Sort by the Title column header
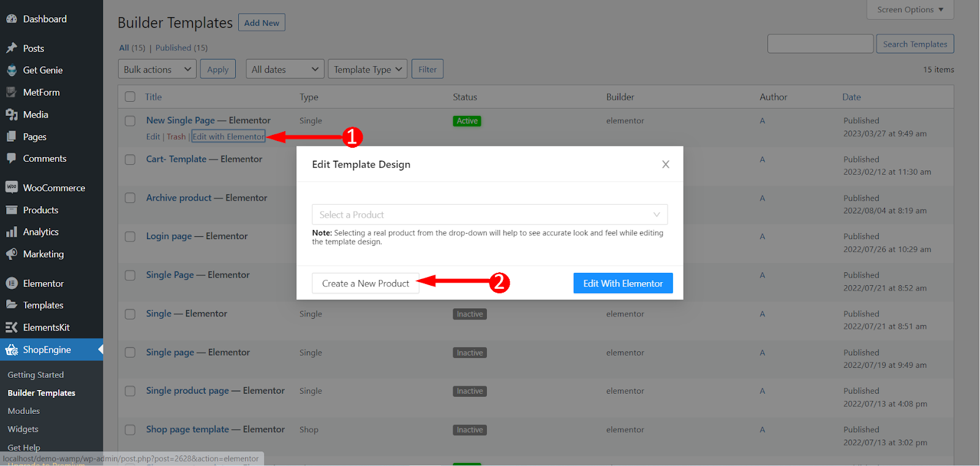980x466 pixels. [153, 97]
